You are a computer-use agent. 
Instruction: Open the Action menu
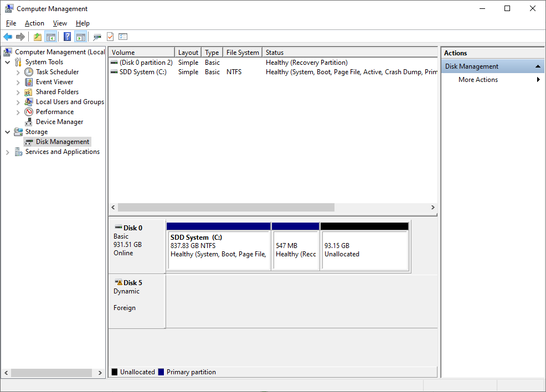click(x=34, y=23)
